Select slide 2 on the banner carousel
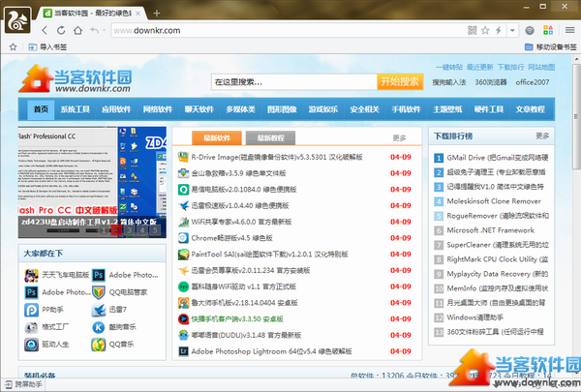Screen dimensions: 581x392 (x=116, y=230)
